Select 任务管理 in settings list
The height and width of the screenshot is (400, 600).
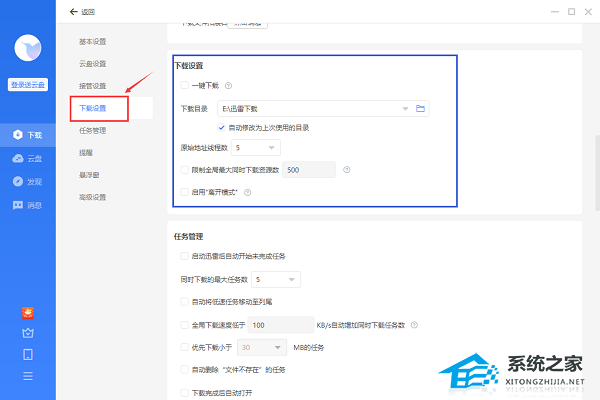pos(93,131)
